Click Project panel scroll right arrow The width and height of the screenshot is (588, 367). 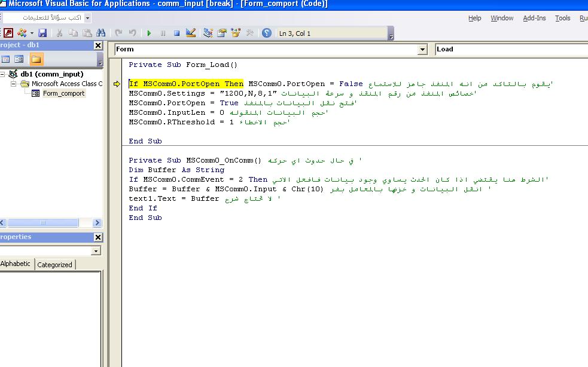[x=97, y=223]
